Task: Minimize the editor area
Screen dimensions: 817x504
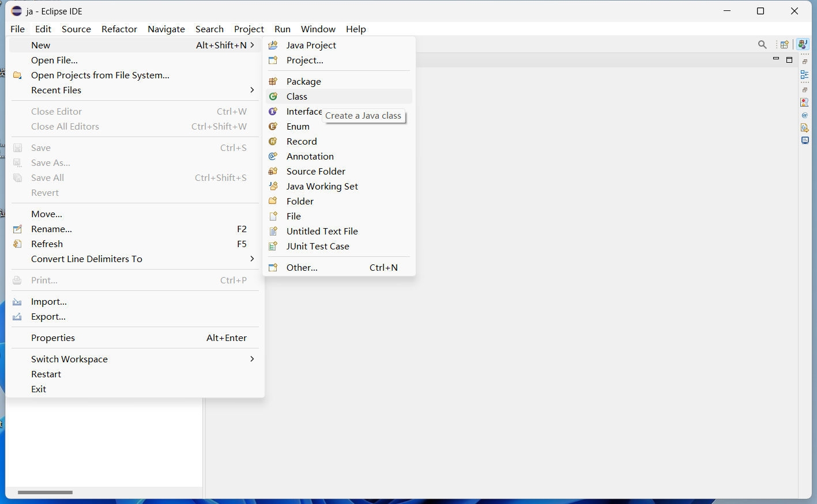Action: [x=776, y=59]
